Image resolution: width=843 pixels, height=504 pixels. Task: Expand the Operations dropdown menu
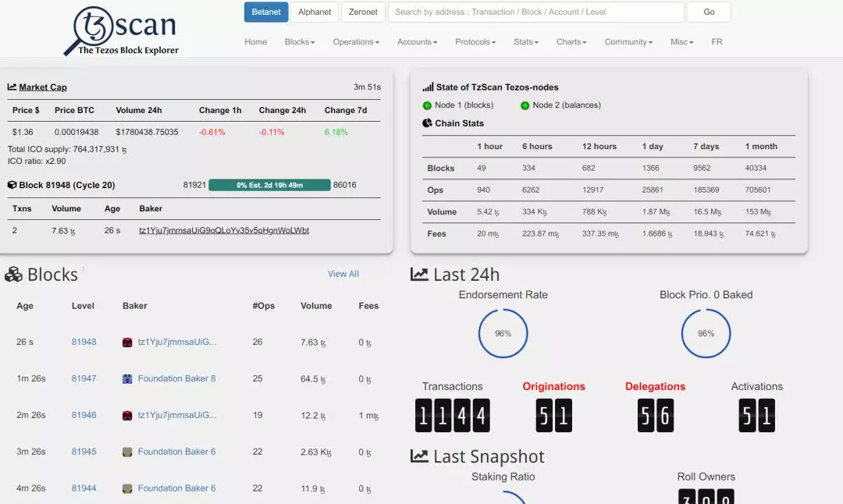[x=356, y=42]
